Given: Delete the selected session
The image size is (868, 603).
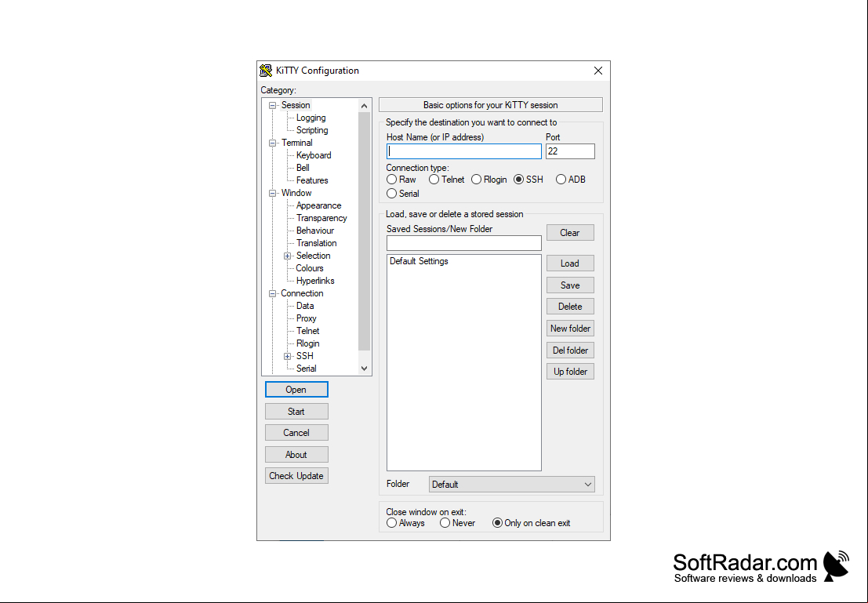Looking at the screenshot, I should pyautogui.click(x=570, y=307).
